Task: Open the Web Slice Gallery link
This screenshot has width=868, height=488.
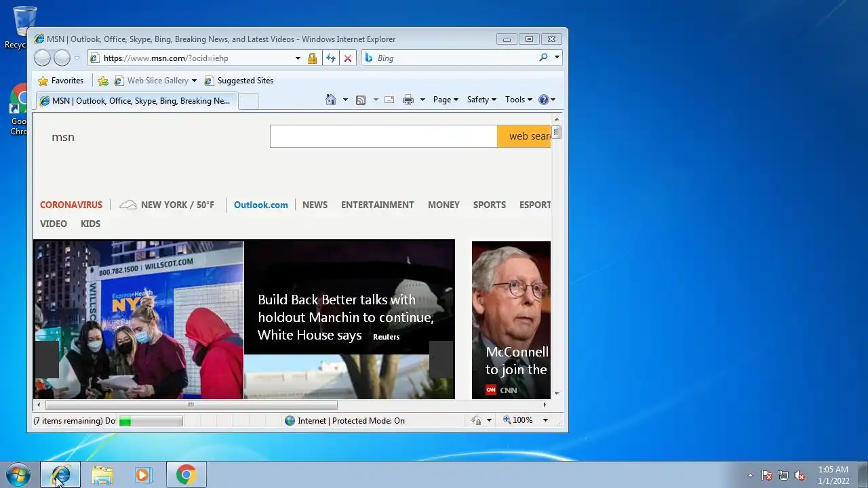Action: (151, 81)
